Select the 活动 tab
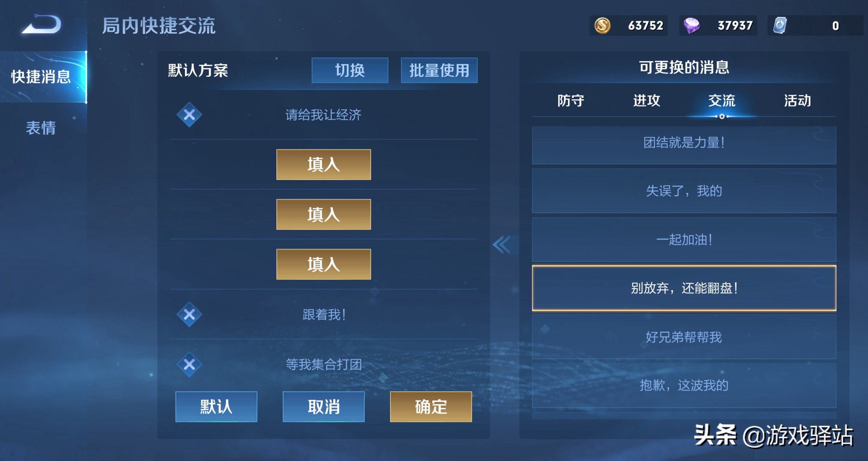This screenshot has height=461, width=868. tap(797, 101)
